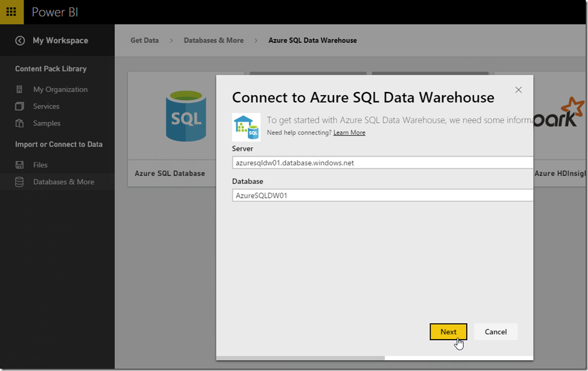The width and height of the screenshot is (588, 371).
Task: Click into the Server input field
Action: click(x=383, y=163)
